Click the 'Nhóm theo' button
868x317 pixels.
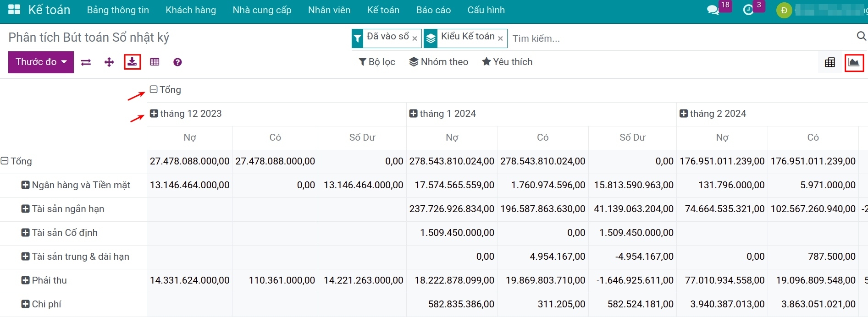click(x=439, y=62)
